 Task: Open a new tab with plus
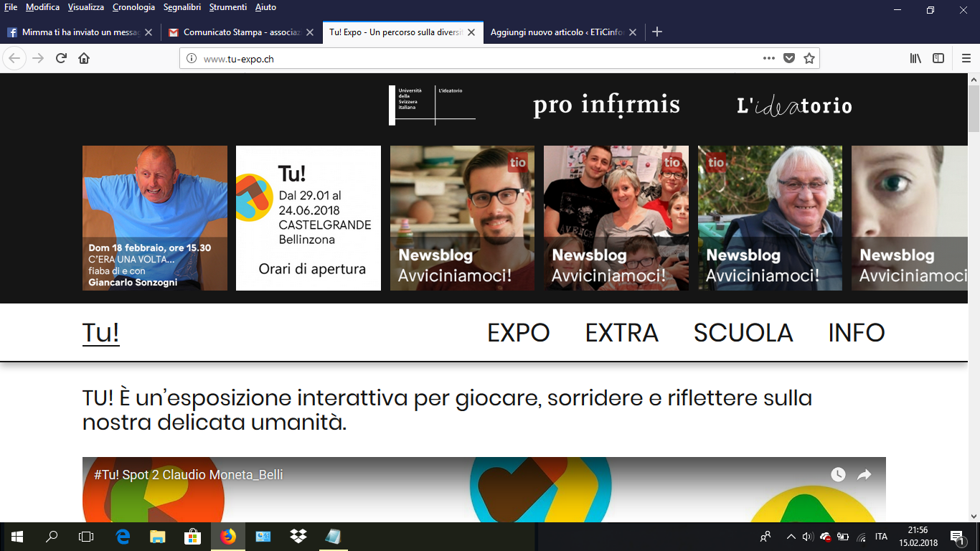click(657, 32)
